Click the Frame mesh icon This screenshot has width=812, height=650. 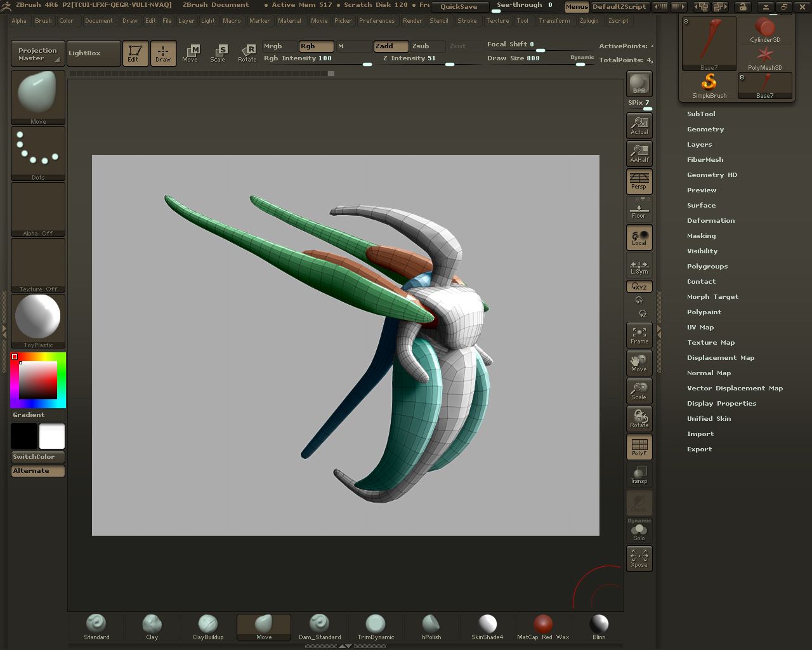(639, 335)
